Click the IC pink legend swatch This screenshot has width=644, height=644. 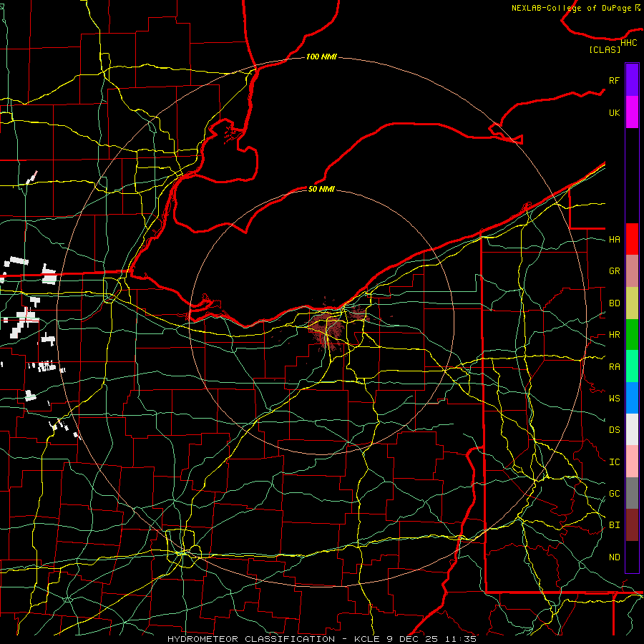click(632, 462)
